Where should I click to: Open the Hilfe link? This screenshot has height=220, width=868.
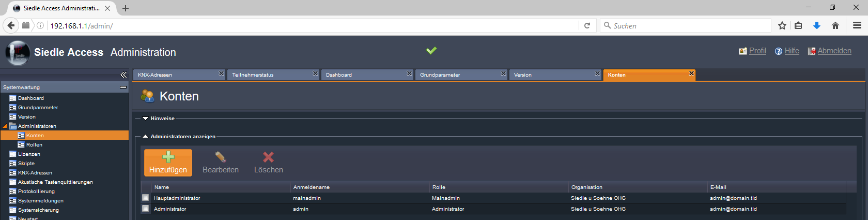(792, 51)
